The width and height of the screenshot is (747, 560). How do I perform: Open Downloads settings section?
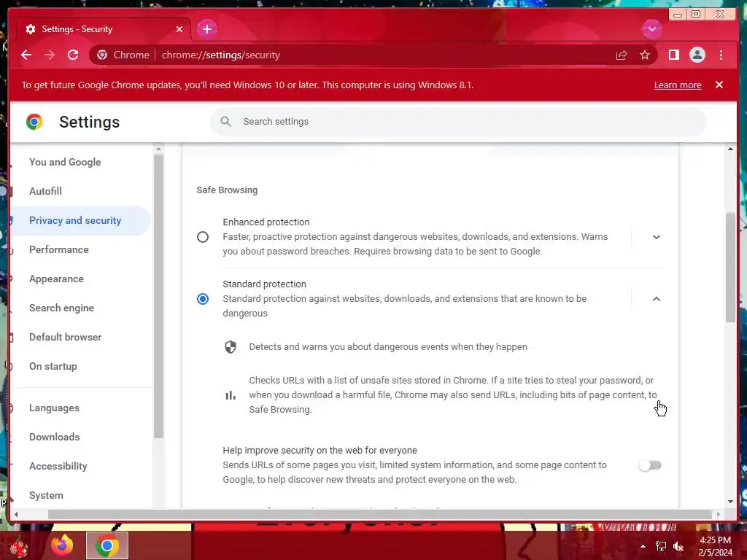[54, 437]
